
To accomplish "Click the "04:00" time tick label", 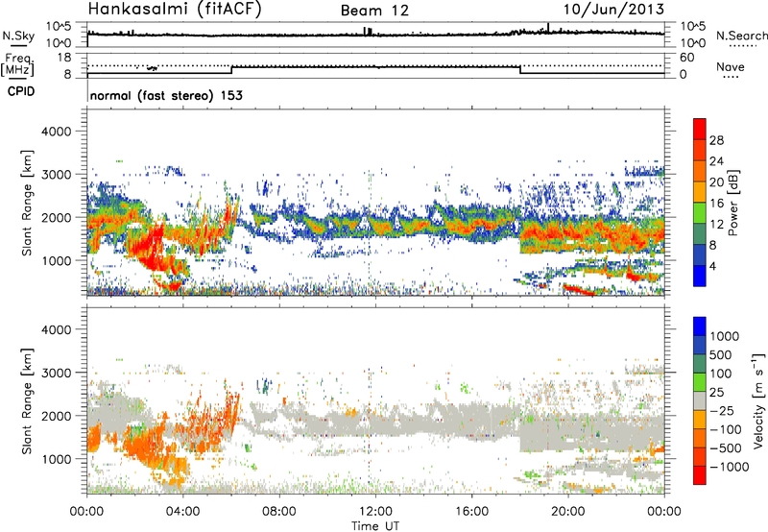I will coord(182,512).
